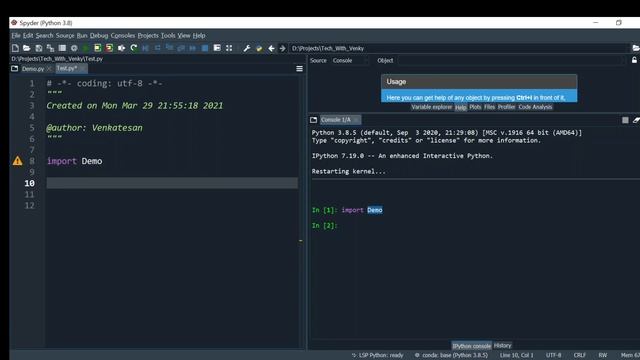Viewport: 640px width, 360px height.
Task: Switch to the Plots tab
Action: (475, 107)
